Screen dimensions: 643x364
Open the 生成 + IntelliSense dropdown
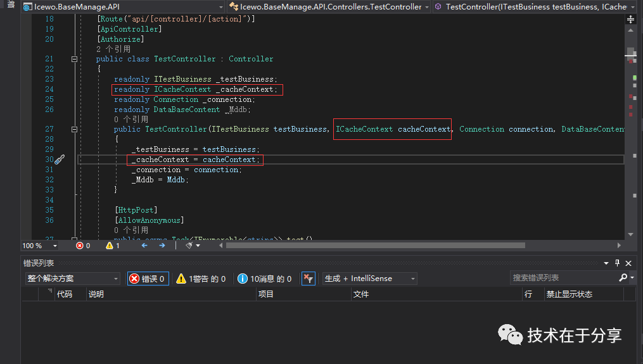(x=370, y=279)
